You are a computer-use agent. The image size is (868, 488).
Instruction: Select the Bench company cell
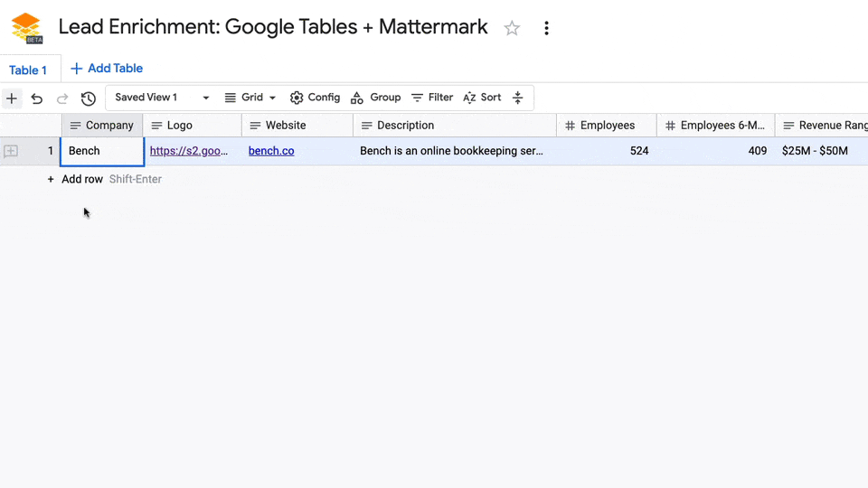click(x=102, y=151)
